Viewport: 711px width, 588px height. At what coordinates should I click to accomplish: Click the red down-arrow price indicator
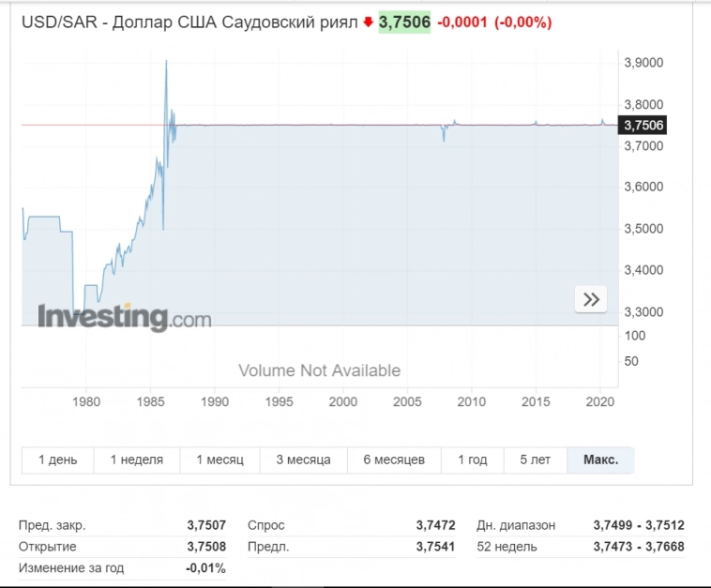(x=369, y=22)
